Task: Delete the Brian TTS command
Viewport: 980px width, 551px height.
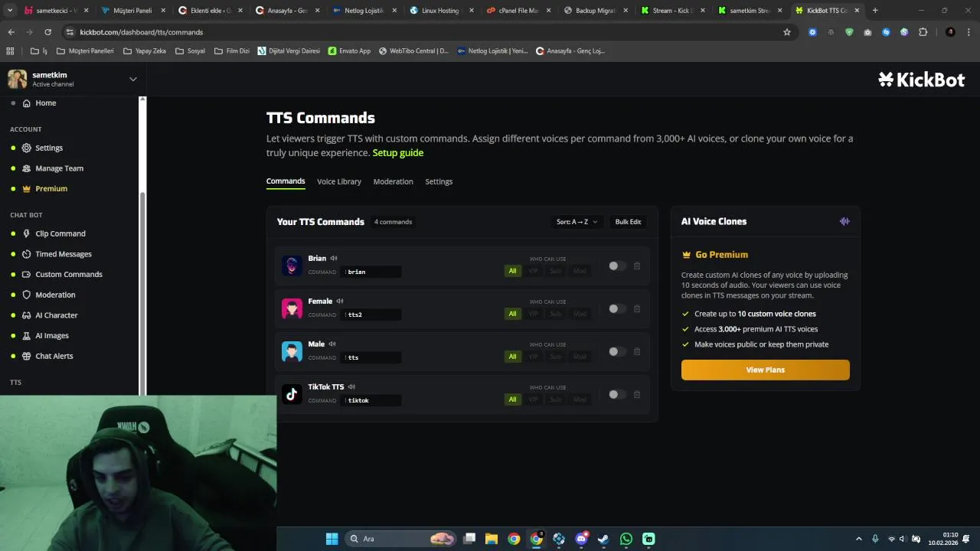Action: [x=637, y=266]
